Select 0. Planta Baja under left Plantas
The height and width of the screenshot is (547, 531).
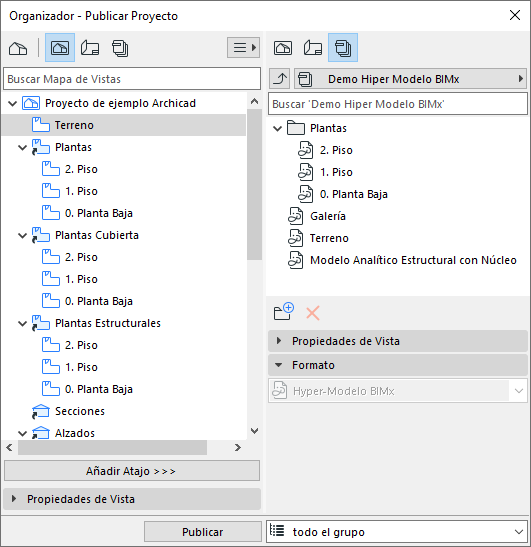click(x=99, y=213)
